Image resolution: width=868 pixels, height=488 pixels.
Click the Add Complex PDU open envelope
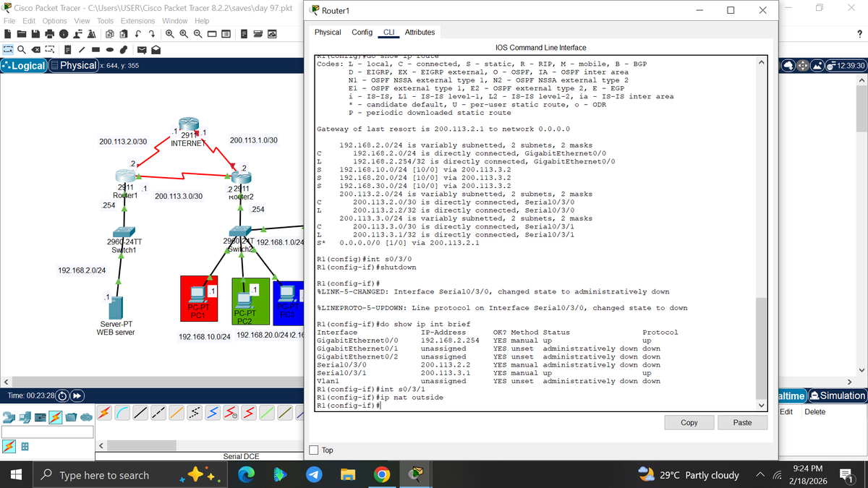click(x=156, y=50)
